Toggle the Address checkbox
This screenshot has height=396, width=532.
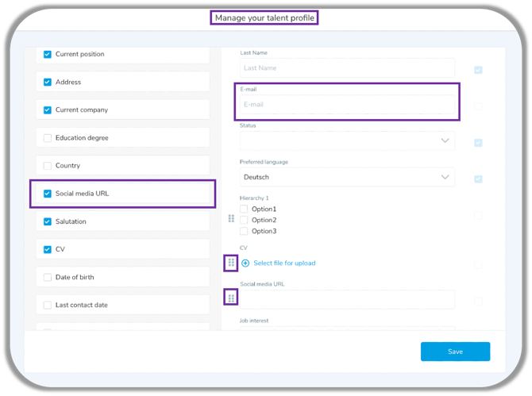48,83
